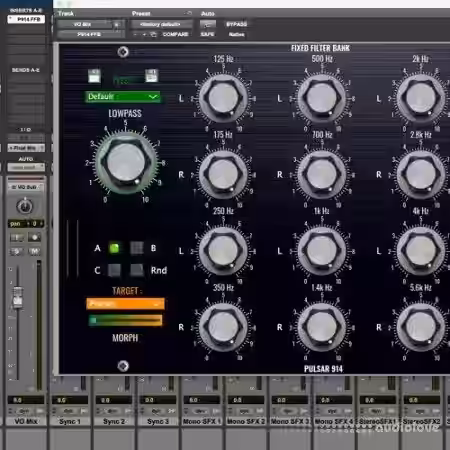450x450 pixels.
Task: Toggle automation SAFE
Action: tap(207, 34)
